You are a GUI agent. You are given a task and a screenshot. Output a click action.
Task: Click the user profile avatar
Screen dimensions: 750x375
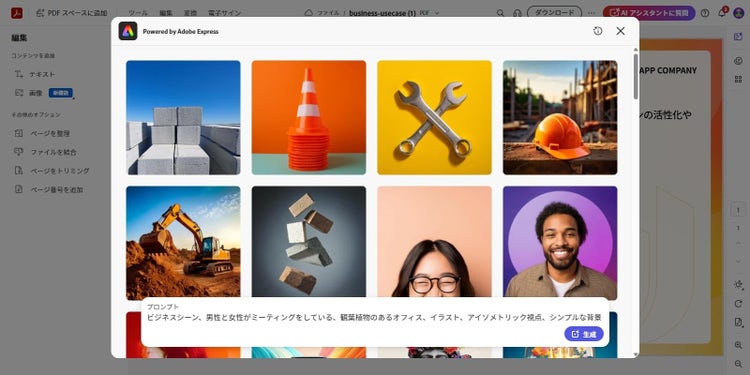point(739,13)
